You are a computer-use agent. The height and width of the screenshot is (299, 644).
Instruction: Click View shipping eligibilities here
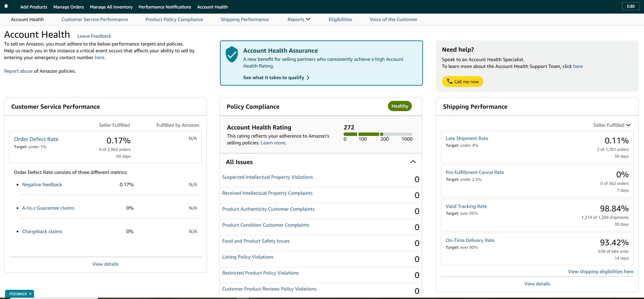coord(601,271)
